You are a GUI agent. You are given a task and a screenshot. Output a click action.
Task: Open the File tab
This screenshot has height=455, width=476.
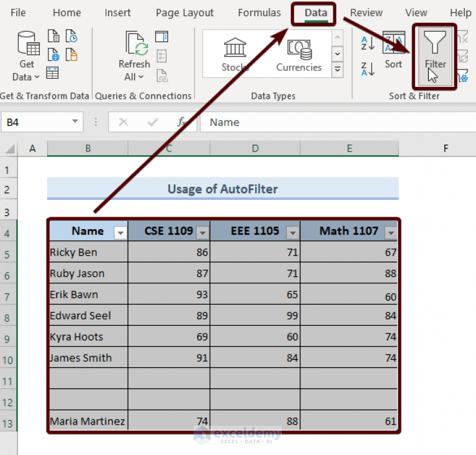[18, 13]
